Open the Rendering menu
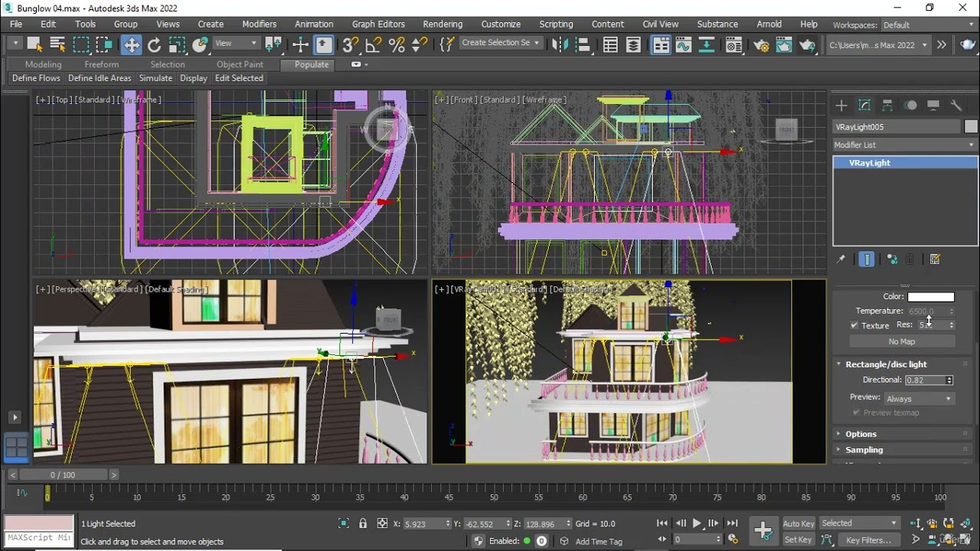This screenshot has width=980, height=551. click(x=443, y=24)
